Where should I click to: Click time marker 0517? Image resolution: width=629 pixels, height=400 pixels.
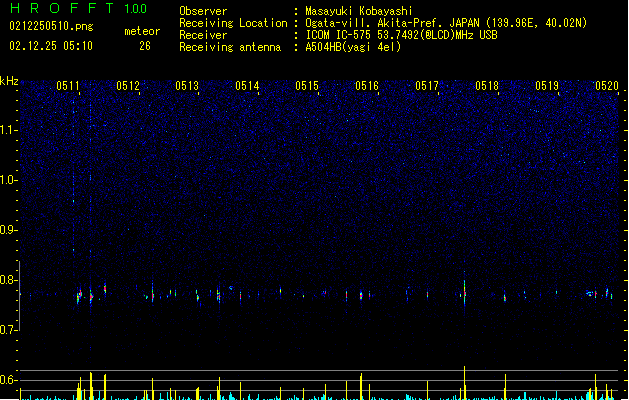(427, 86)
